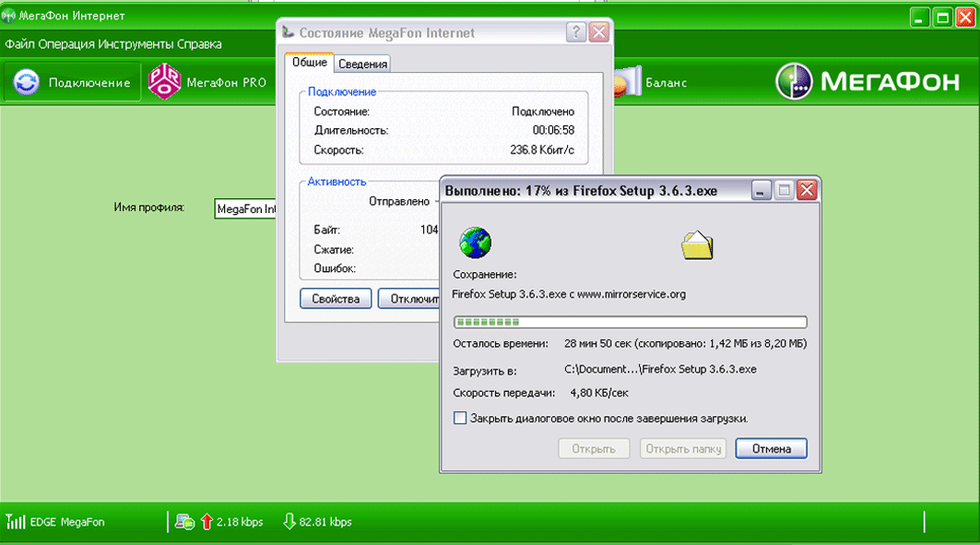Click the globe icon in download dialog
This screenshot has height=545, width=980.
475,243
